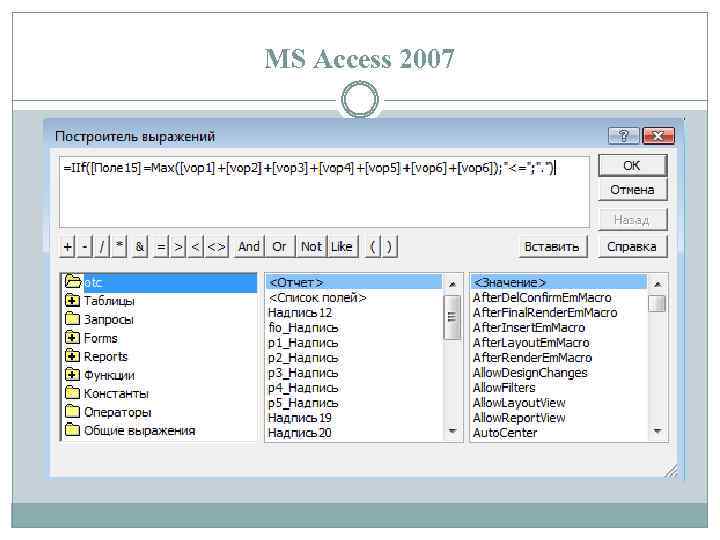This screenshot has width=720, height=540.
Task: Insert the Like operator
Action: click(342, 247)
